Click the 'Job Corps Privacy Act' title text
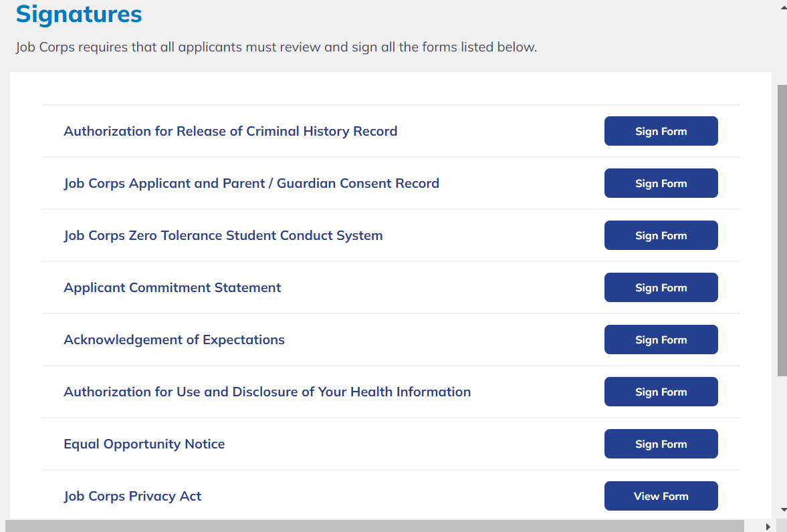 coord(132,496)
